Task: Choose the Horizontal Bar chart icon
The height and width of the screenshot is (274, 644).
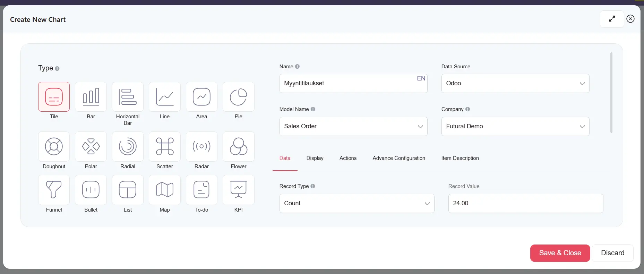Action: pos(128,97)
